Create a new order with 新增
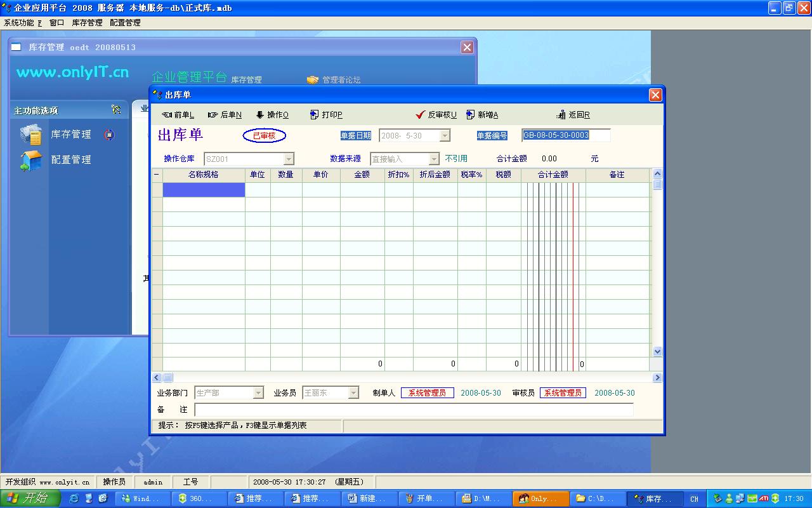The image size is (812, 508). [x=482, y=115]
